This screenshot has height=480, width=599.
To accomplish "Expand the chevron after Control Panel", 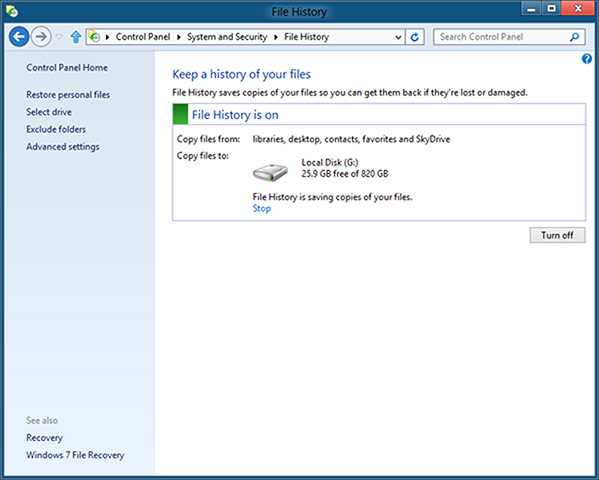I will point(178,37).
